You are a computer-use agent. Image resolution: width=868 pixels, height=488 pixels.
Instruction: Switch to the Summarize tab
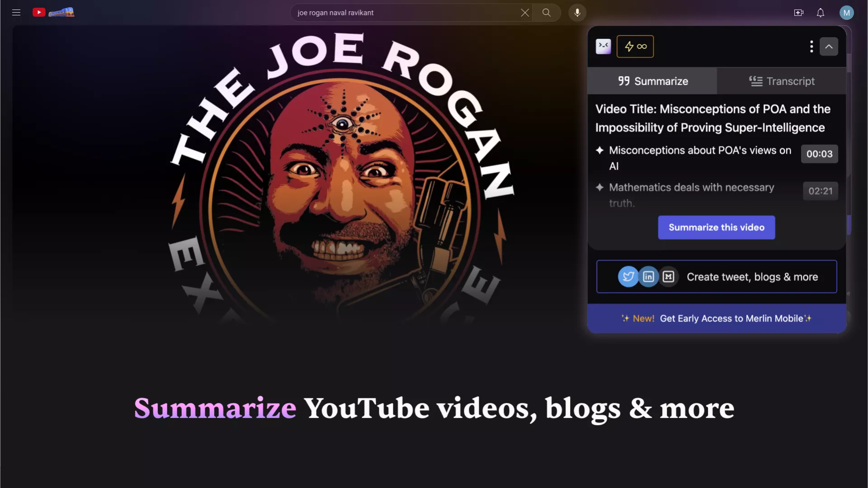(x=652, y=81)
